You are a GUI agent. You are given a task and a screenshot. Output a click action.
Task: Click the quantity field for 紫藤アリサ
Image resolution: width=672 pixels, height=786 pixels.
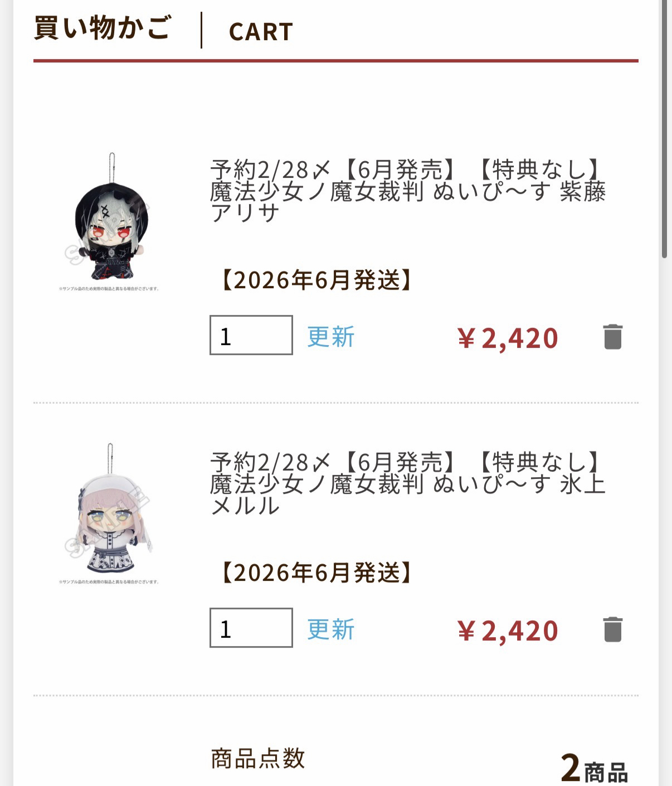(x=251, y=335)
